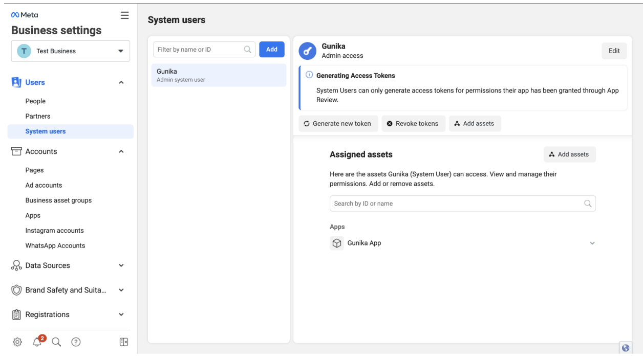Screen dimensions: 644x360
Task: Expand the Data Sources section chevron
Action: [x=121, y=265]
